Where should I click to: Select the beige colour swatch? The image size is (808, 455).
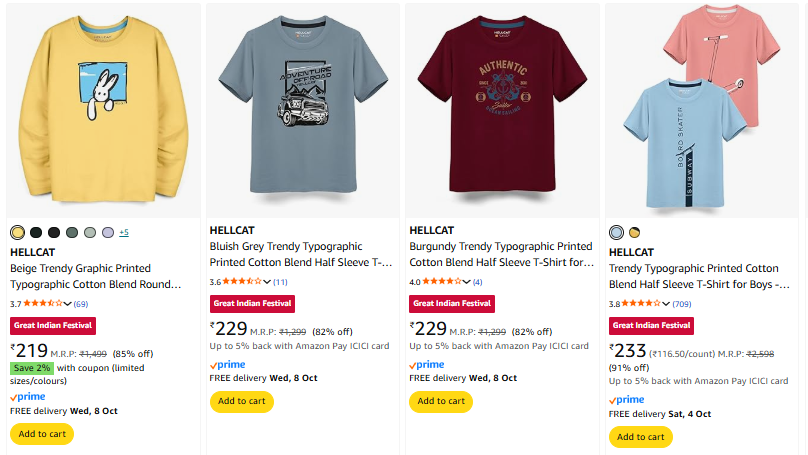coord(17,233)
